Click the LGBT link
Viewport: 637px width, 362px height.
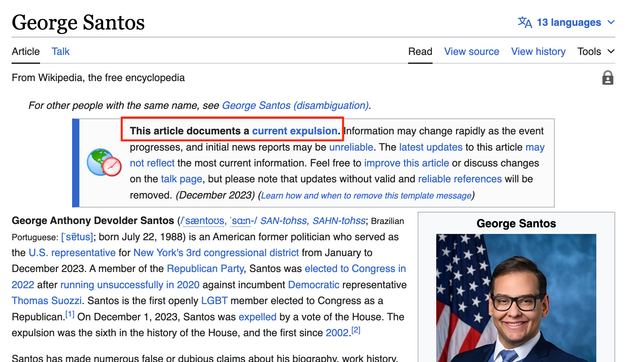pyautogui.click(x=214, y=301)
